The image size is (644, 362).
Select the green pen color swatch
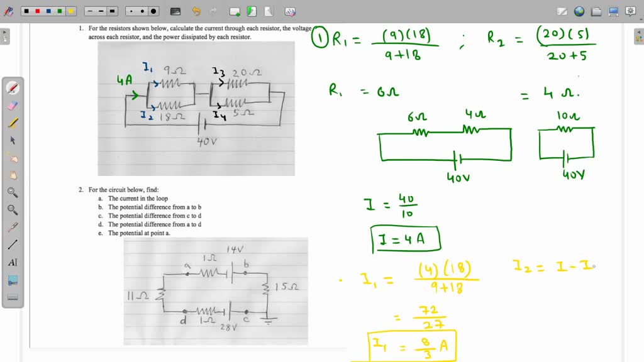pos(58,10)
